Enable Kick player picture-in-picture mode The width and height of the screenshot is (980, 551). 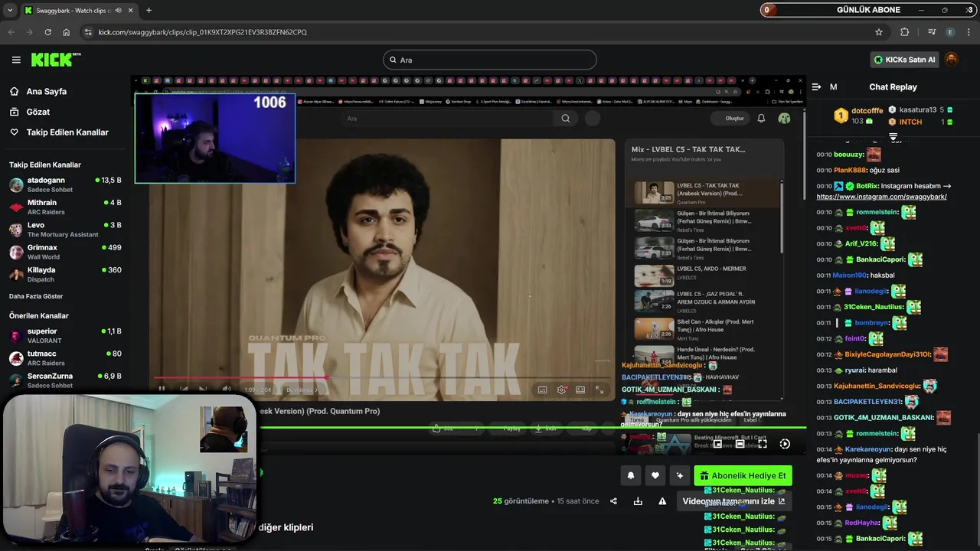click(717, 444)
